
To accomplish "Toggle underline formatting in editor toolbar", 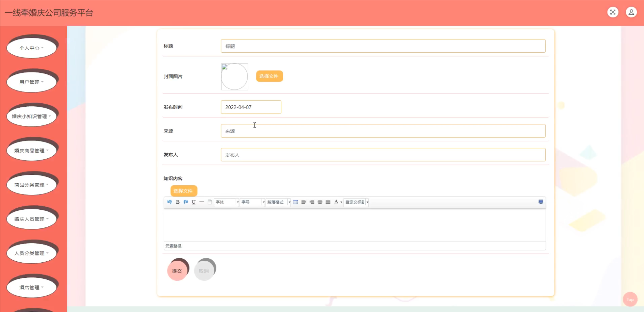I will 194,202.
